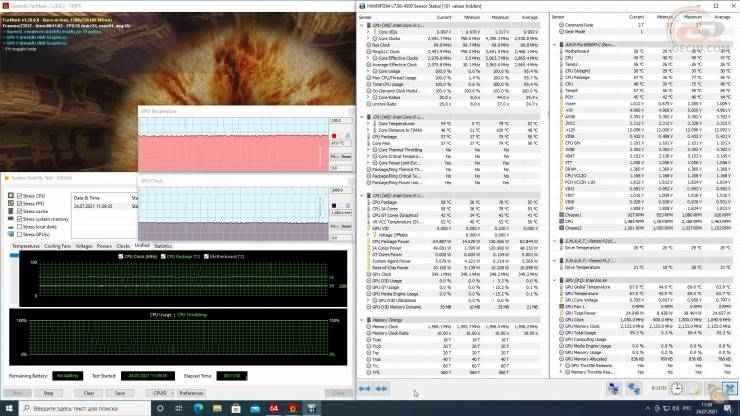Uncheck the Stress CPU checkbox
The image size is (740, 416).
[19, 195]
